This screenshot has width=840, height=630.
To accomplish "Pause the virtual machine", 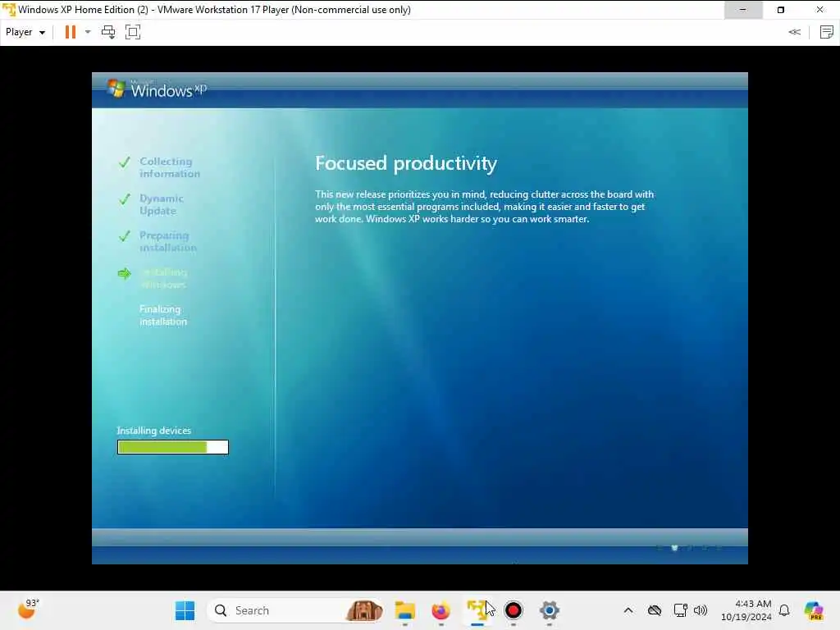I will 71,32.
